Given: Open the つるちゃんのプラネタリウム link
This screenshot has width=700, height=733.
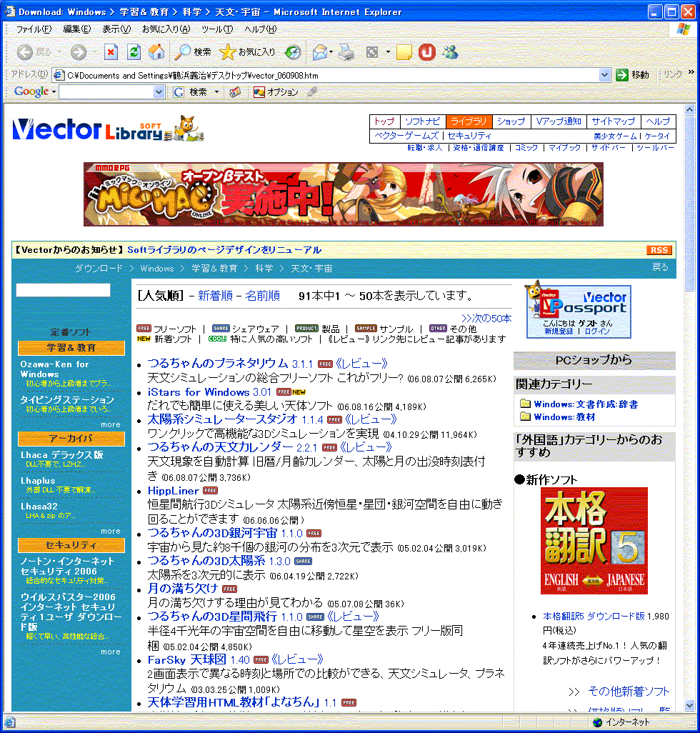Looking at the screenshot, I should click(217, 363).
